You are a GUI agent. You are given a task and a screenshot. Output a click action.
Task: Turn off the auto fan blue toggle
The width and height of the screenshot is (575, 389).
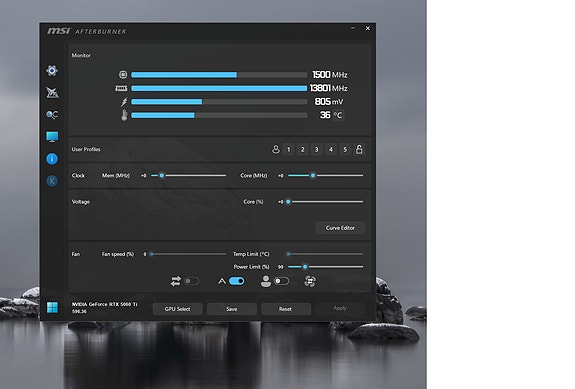point(237,281)
